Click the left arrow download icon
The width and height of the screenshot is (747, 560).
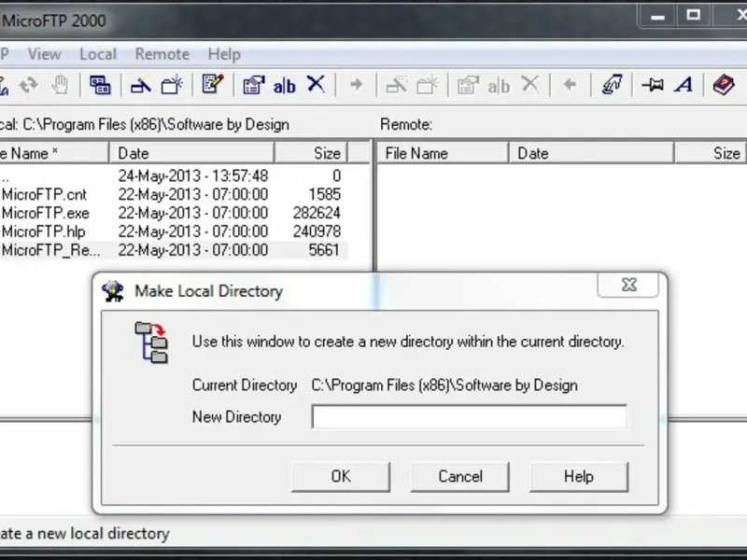pyautogui.click(x=570, y=85)
